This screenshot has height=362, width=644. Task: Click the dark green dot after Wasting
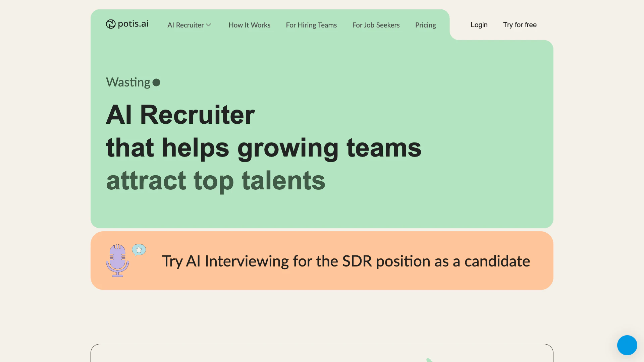156,82
